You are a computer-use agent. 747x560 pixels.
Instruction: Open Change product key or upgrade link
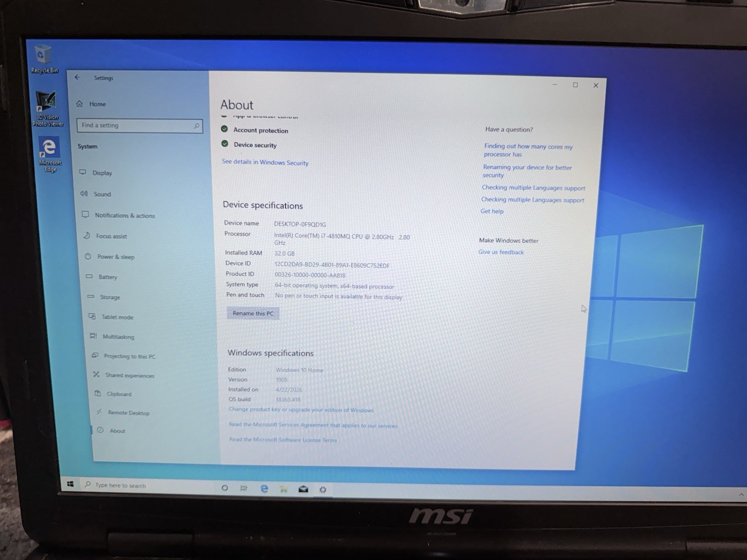[x=301, y=410]
